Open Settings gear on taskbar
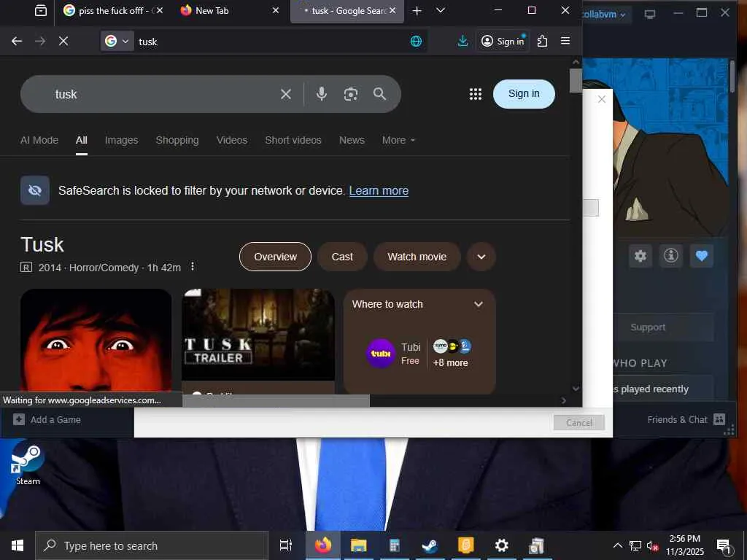 501,545
